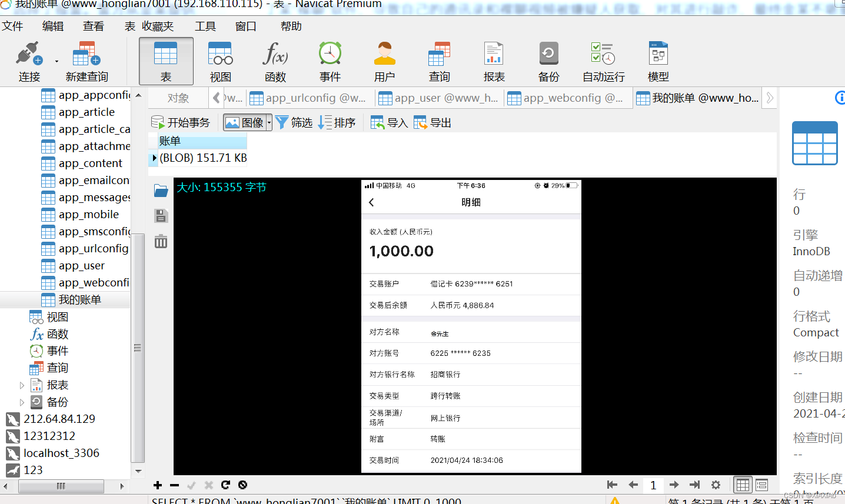Open the 视图 (View) toolbar icon
The width and height of the screenshot is (845, 504).
[x=221, y=62]
